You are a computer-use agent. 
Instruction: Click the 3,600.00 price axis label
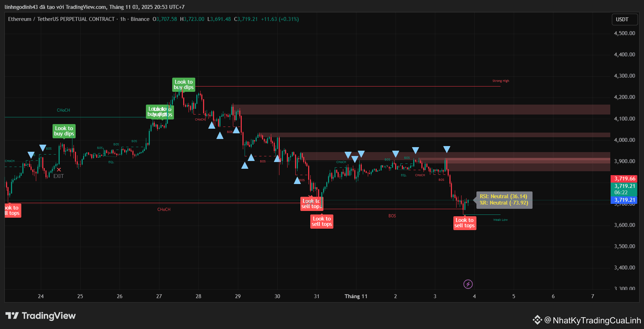click(x=624, y=225)
